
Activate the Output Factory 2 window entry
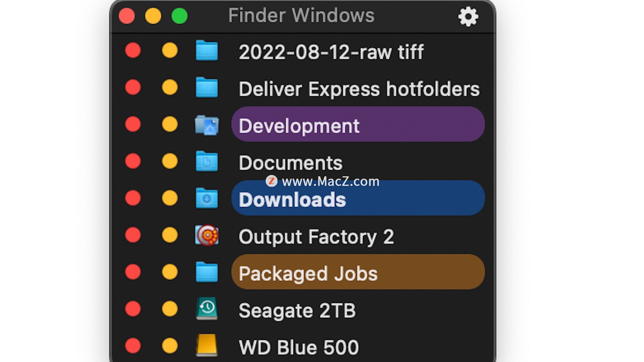(316, 237)
